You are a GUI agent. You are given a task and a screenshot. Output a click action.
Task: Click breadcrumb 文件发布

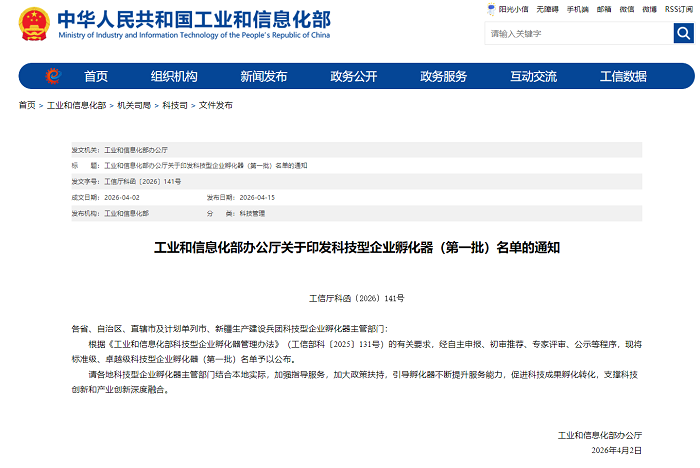[x=216, y=105]
